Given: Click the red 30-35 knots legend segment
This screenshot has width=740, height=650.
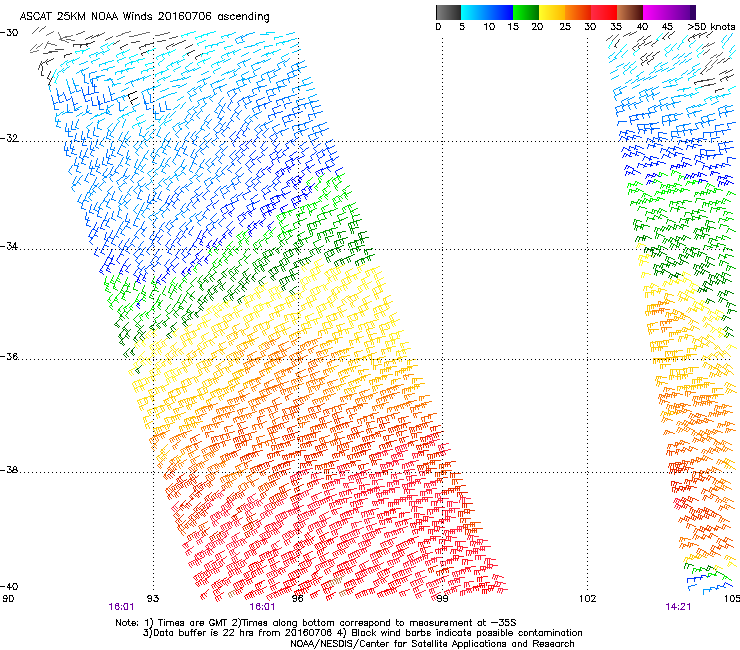Looking at the screenshot, I should pos(604,12).
